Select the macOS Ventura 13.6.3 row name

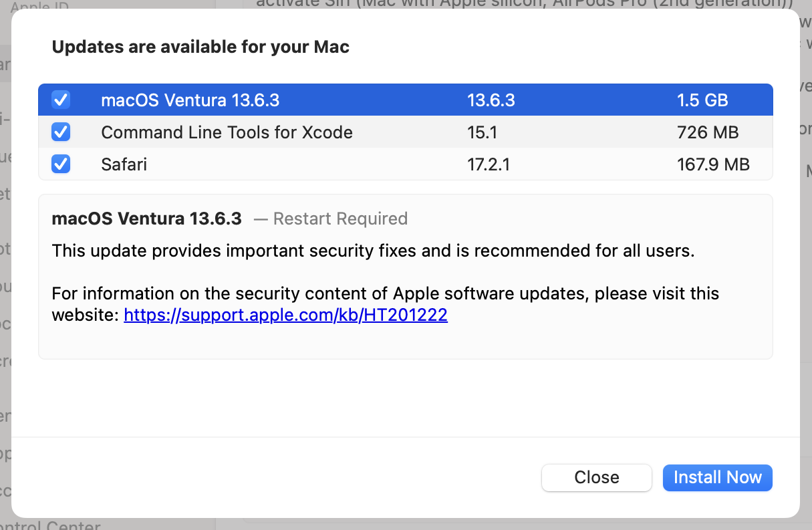point(190,100)
